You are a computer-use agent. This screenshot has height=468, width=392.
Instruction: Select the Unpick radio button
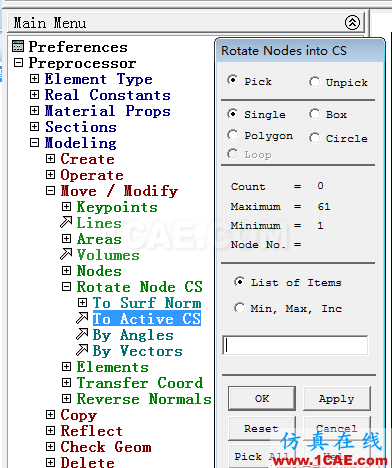pyautogui.click(x=314, y=82)
